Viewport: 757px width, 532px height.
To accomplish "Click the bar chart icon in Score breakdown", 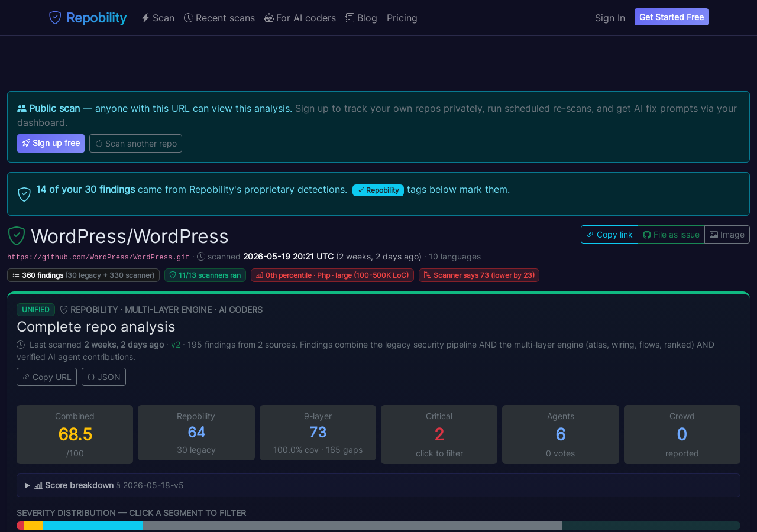I will tap(38, 485).
